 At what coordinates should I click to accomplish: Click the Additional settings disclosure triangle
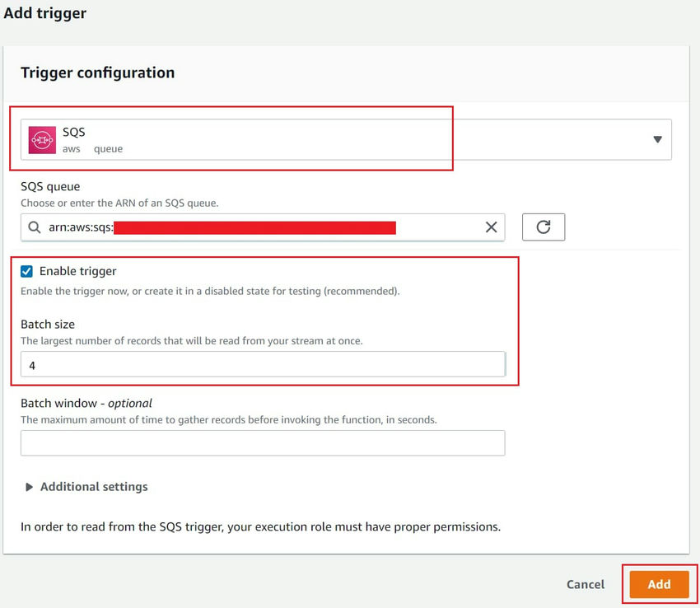pos(30,487)
